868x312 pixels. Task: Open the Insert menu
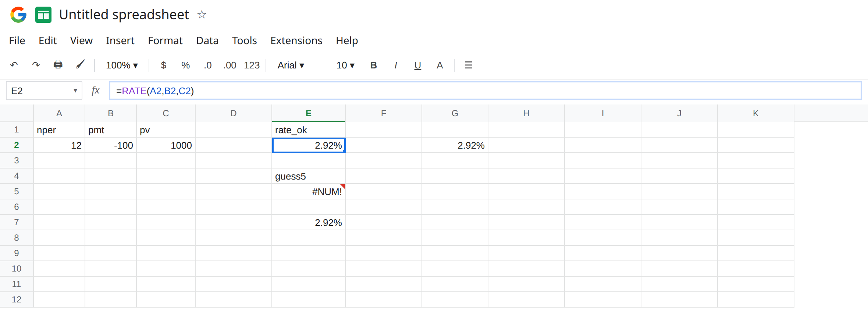120,40
